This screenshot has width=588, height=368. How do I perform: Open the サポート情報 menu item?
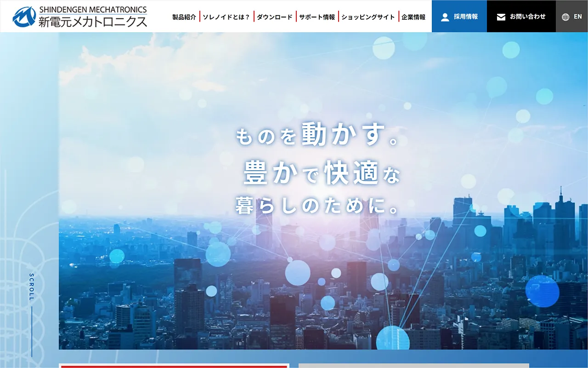pos(317,17)
